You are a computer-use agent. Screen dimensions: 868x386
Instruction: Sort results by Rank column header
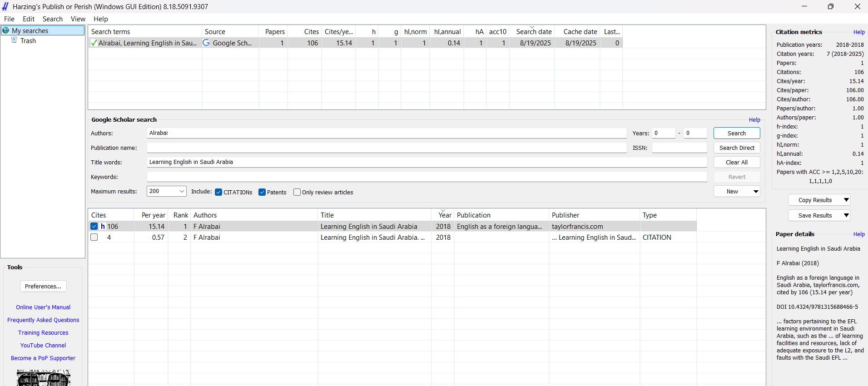pos(179,215)
